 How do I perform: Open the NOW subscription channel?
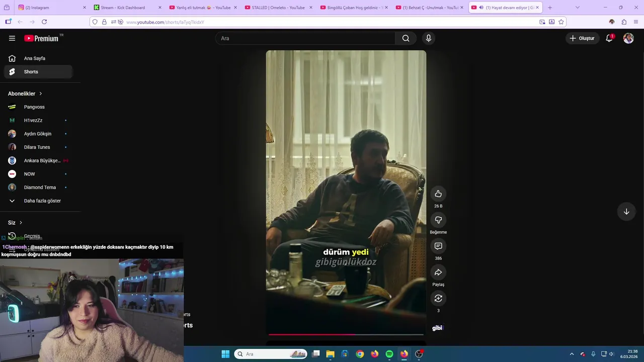[x=38, y=174]
